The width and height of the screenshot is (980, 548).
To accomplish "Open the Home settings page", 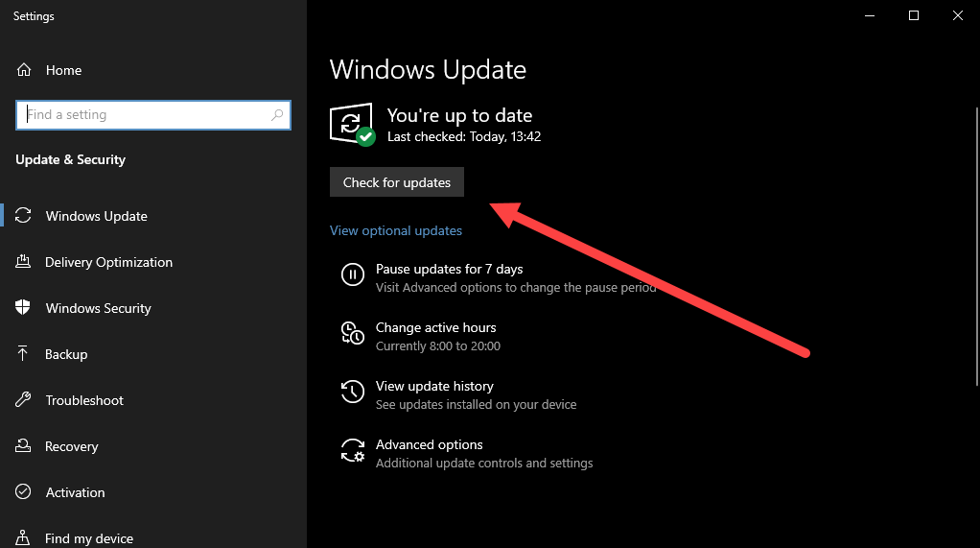I will pos(63,70).
